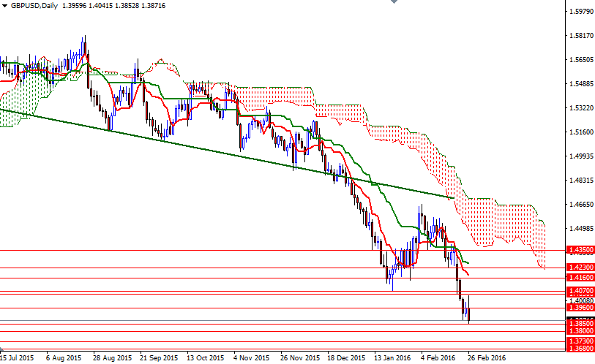Click the 26 Feb 2016 date label

[487, 357]
